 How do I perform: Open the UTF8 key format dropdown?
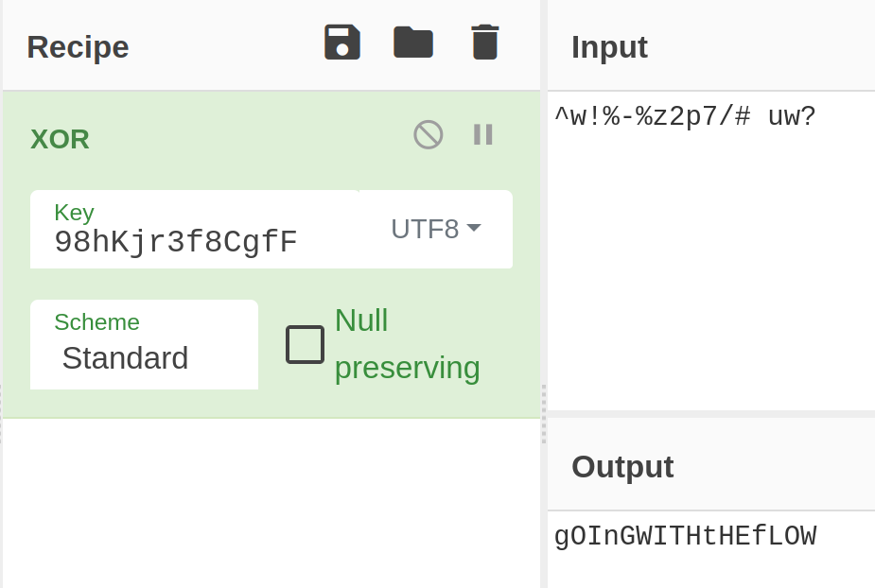click(436, 229)
